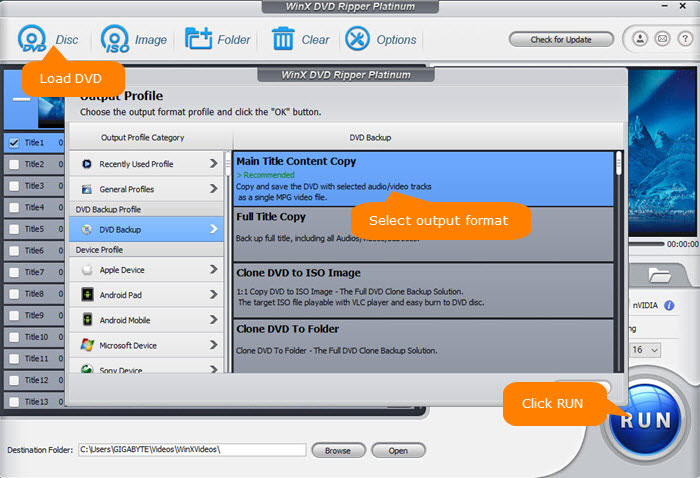Check the Title6 checkbox

(x=14, y=250)
